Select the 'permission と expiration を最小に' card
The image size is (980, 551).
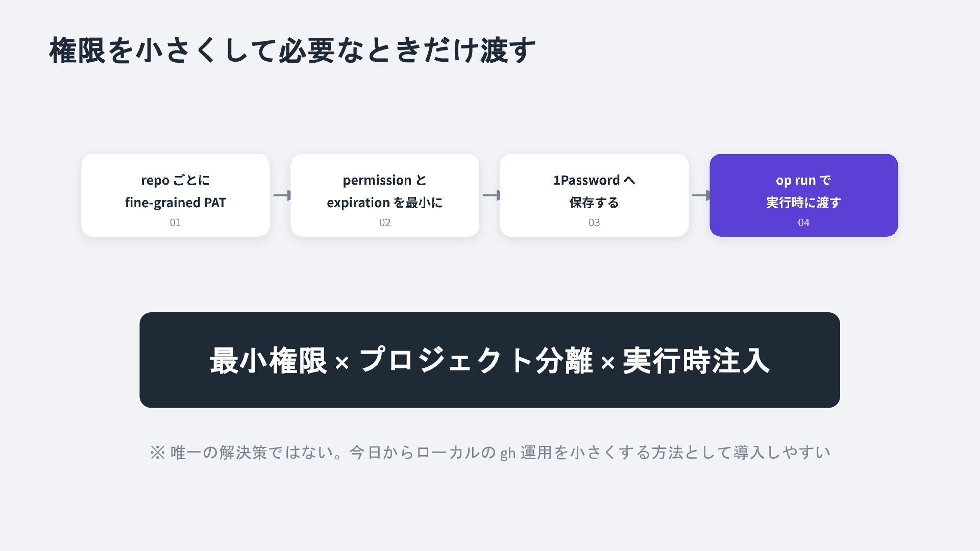pos(385,195)
